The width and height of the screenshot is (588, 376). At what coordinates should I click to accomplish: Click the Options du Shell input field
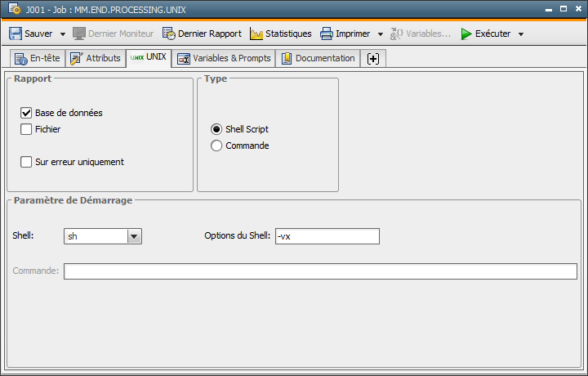point(327,236)
